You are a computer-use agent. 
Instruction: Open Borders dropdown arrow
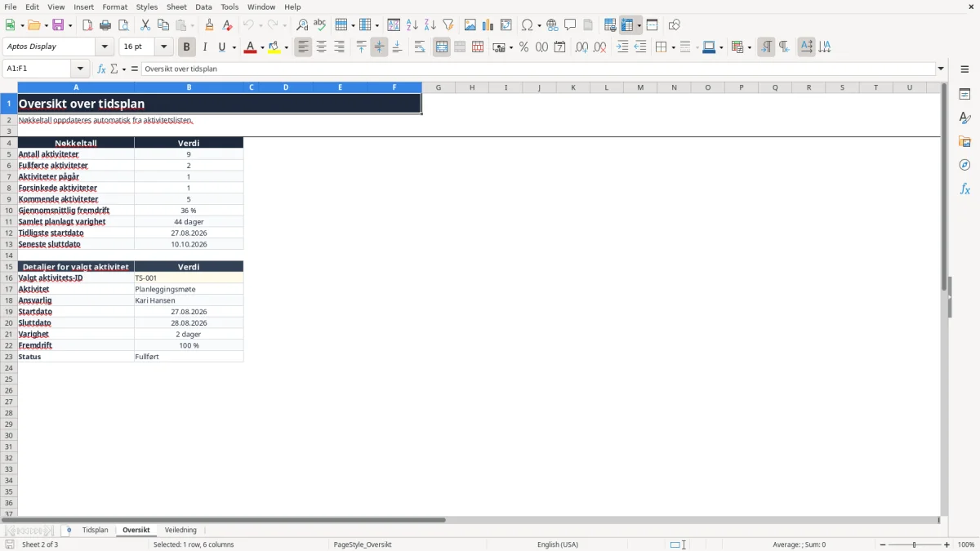[672, 47]
